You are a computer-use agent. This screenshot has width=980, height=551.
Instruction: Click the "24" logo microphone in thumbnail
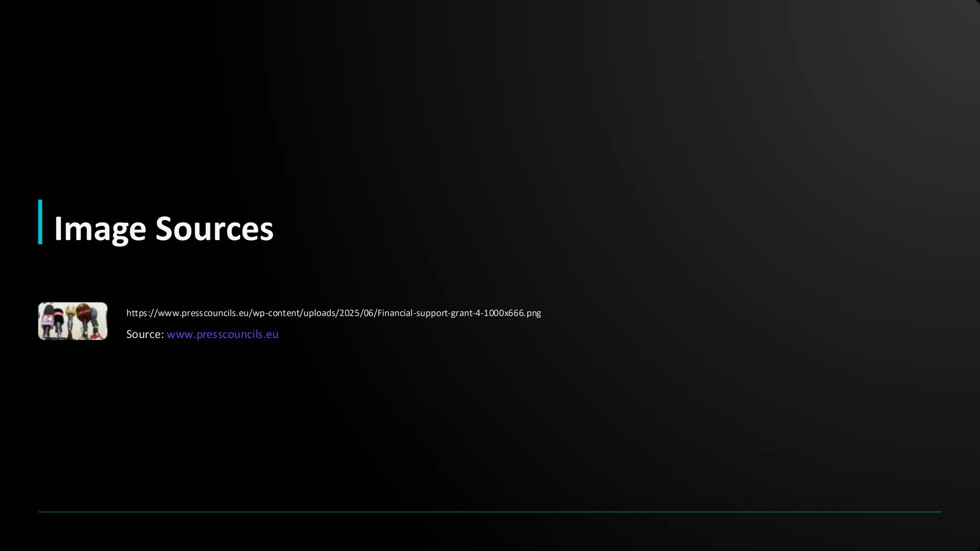[47, 319]
